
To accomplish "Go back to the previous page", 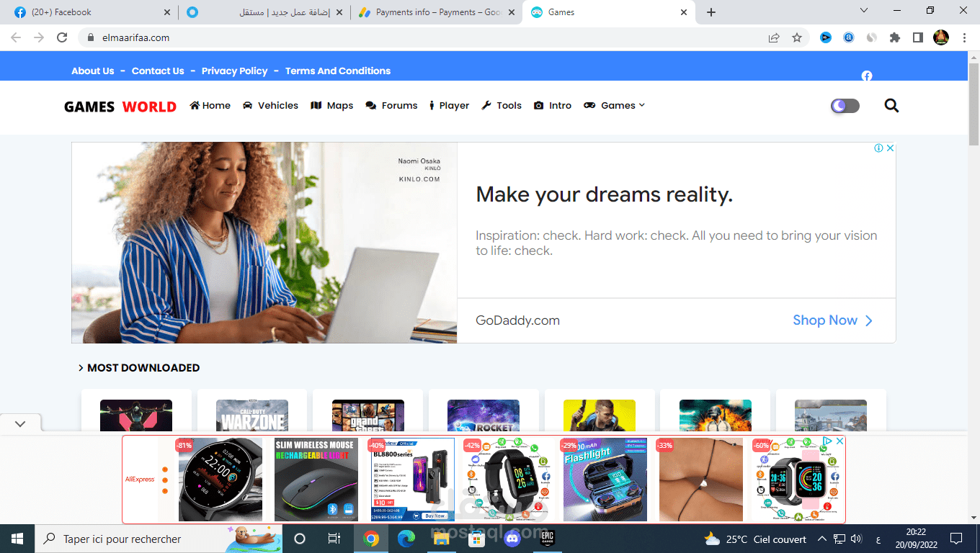I will [x=16, y=37].
